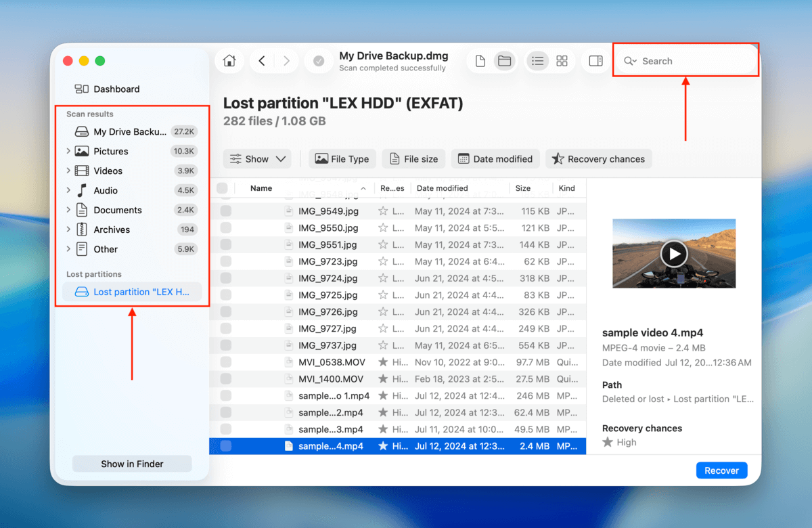The height and width of the screenshot is (528, 812).
Task: Switch to grid view
Action: 562,60
